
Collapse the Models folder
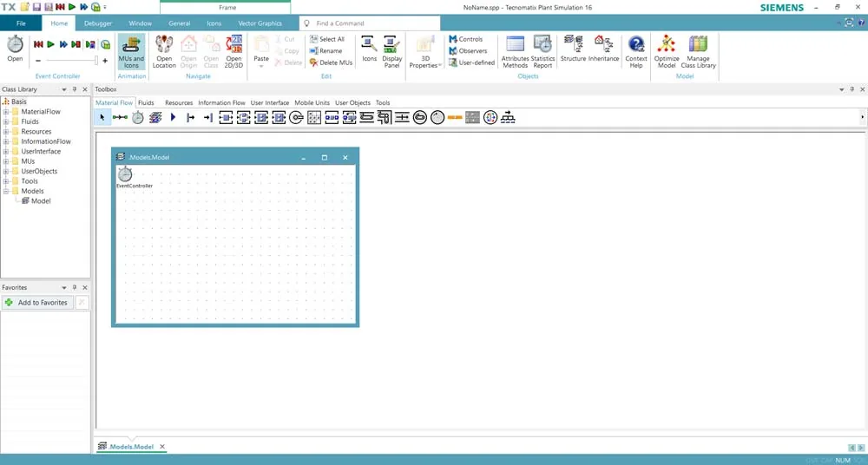click(6, 191)
